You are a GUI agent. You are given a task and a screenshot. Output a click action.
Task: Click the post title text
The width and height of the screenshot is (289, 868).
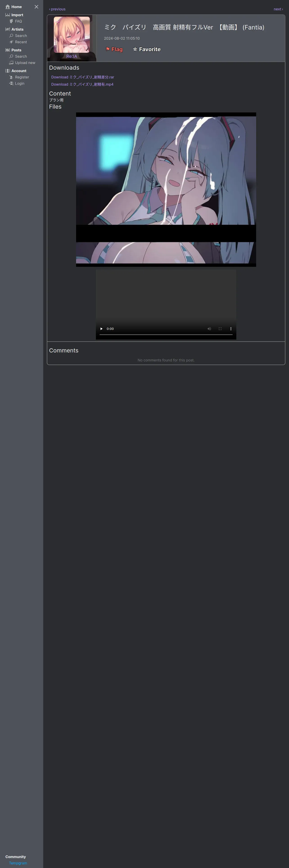click(x=184, y=27)
